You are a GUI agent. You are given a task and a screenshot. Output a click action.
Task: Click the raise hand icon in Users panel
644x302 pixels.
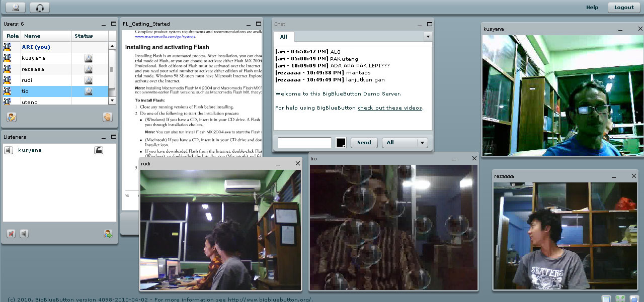107,117
